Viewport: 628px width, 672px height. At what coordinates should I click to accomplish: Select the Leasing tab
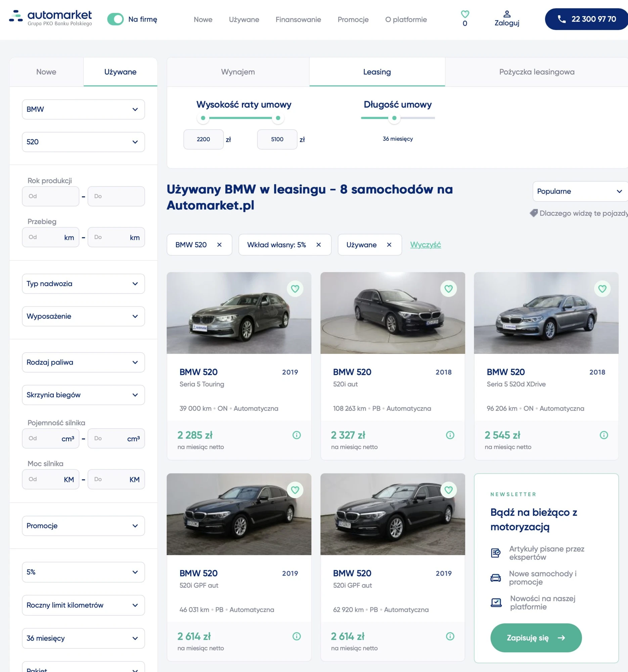click(x=377, y=72)
